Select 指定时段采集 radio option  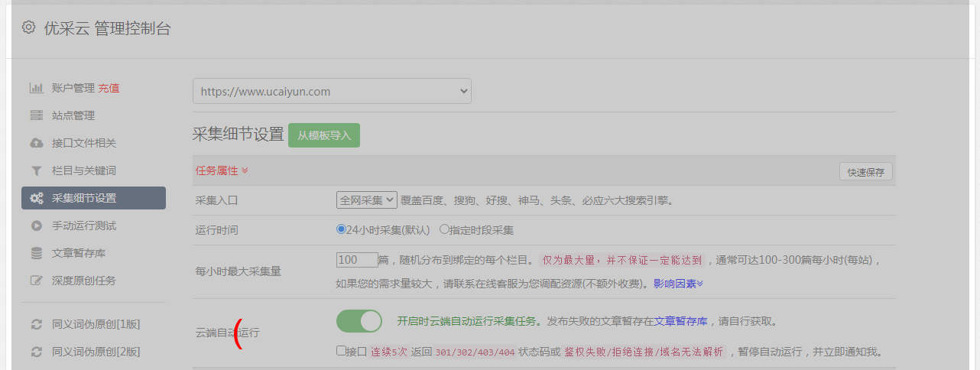[444, 229]
